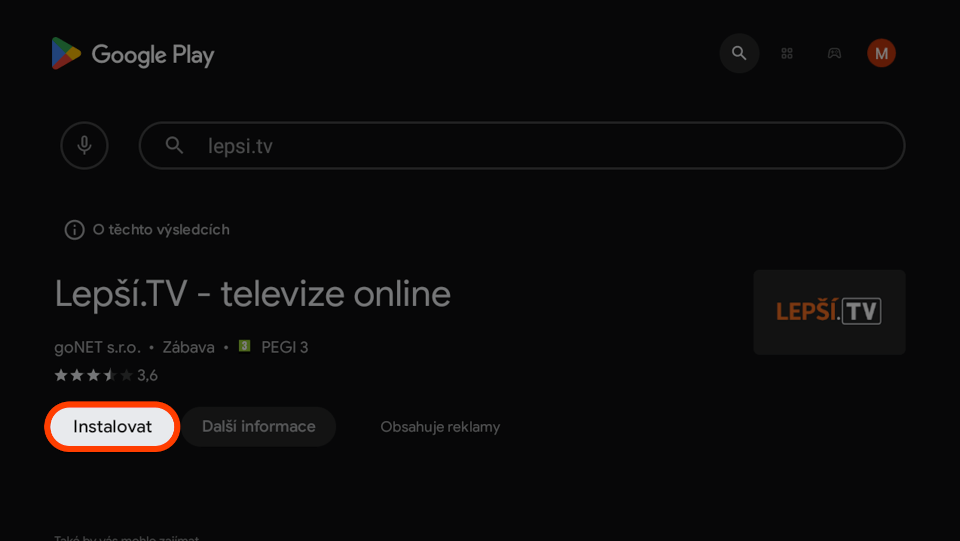Install the app with Instalovat button

[112, 427]
